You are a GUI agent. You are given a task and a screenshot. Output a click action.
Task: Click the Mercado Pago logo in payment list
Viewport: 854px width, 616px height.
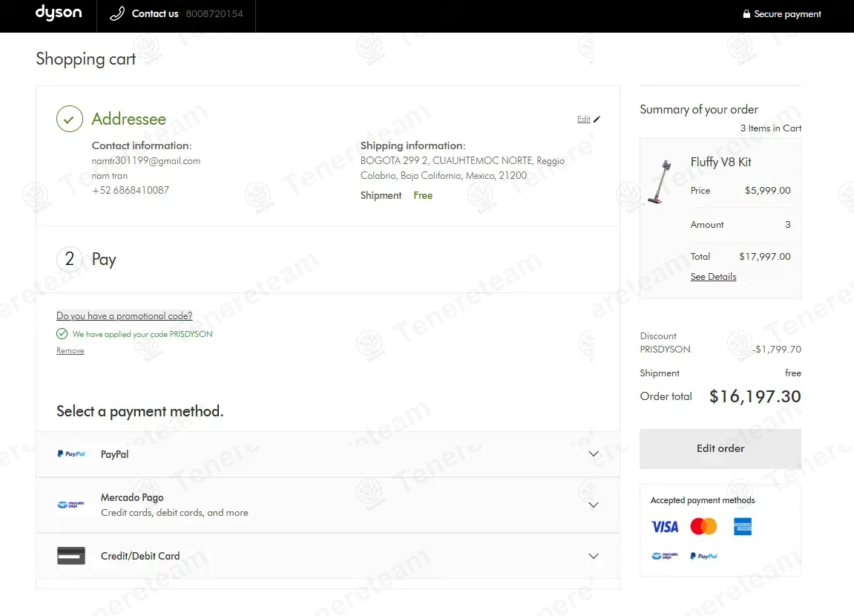pyautogui.click(x=71, y=505)
